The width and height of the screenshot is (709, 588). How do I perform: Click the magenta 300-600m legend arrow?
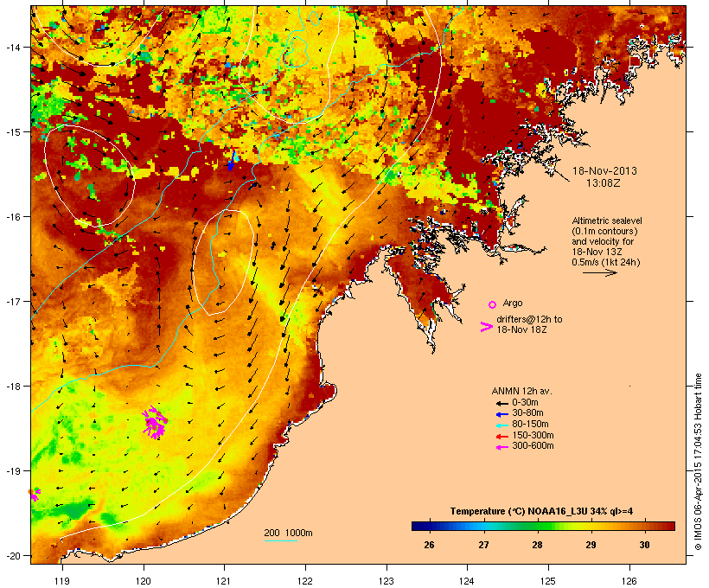click(x=501, y=447)
